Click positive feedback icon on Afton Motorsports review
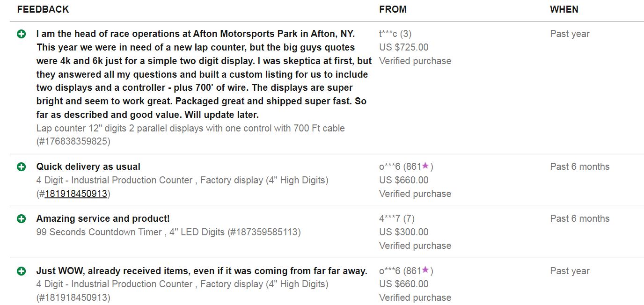 tap(22, 34)
